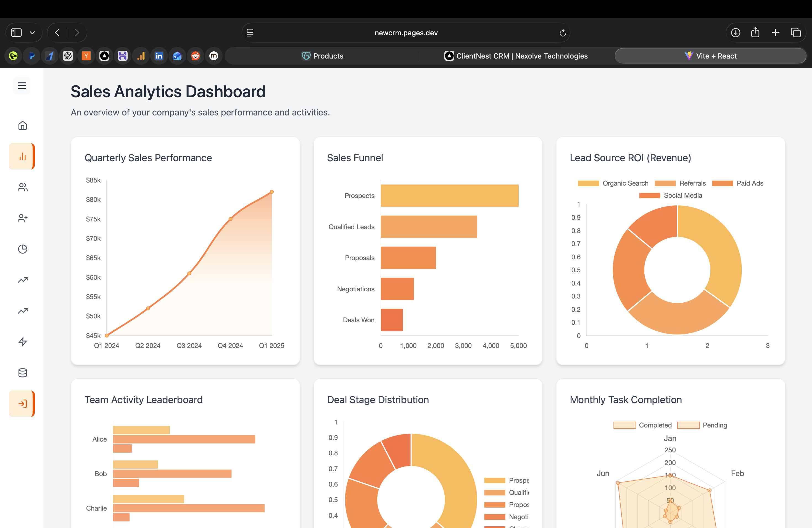812x528 pixels.
Task: Open the Analytics bar chart sidebar icon
Action: [x=22, y=156]
